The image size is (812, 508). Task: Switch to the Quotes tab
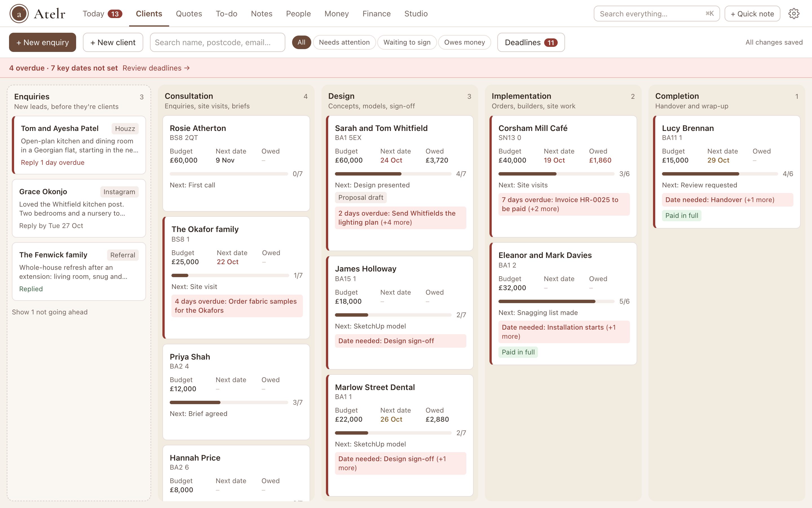(189, 14)
